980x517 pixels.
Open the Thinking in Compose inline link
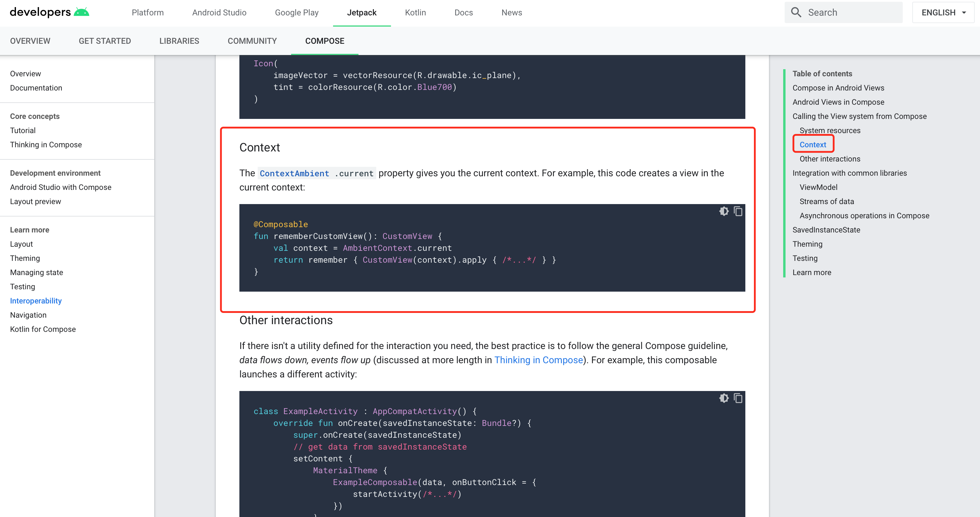coord(538,360)
